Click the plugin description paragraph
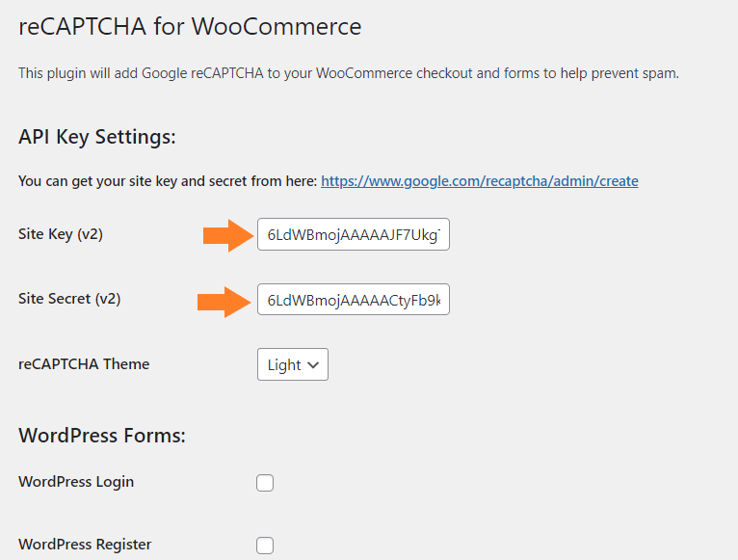The width and height of the screenshot is (738, 560). pos(349,73)
